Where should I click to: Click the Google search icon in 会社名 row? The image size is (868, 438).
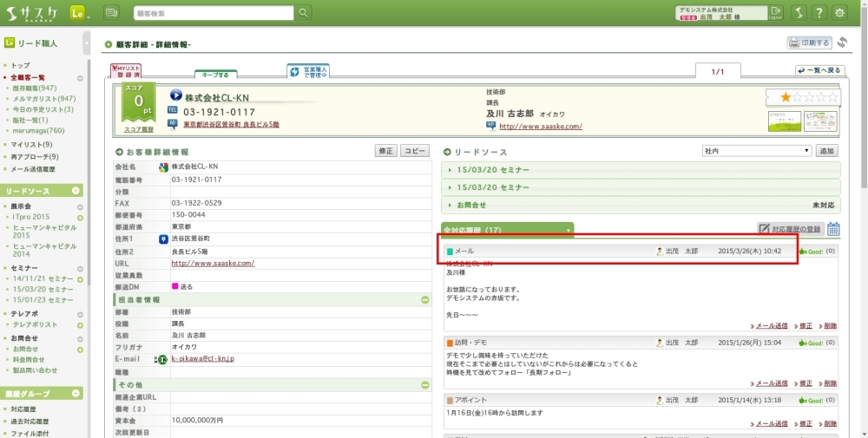tap(162, 167)
